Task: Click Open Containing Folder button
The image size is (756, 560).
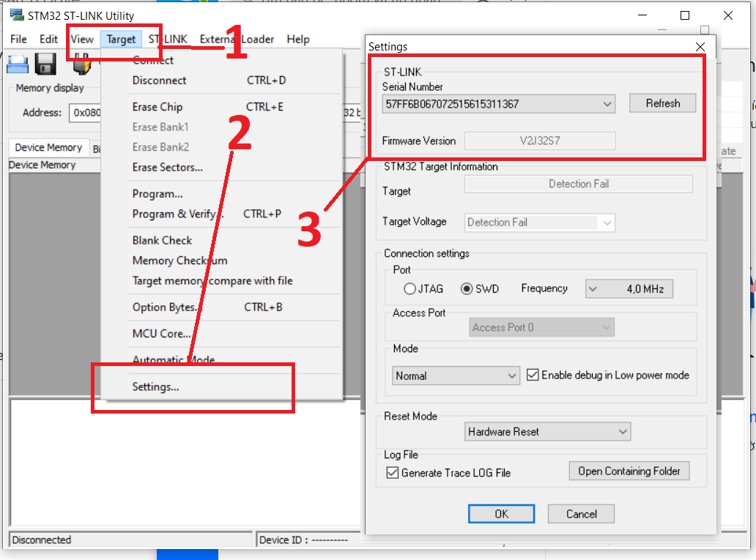Action: [629, 471]
